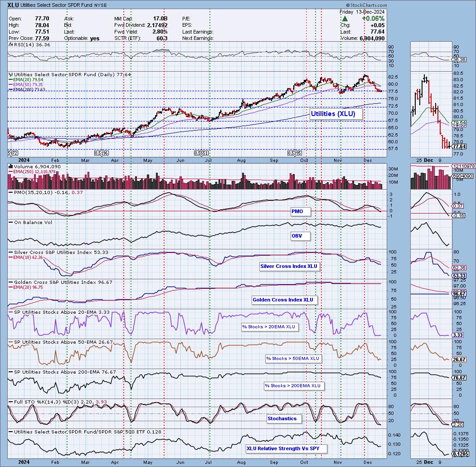Click the 2.20 stochastics value tag

click(x=457, y=424)
